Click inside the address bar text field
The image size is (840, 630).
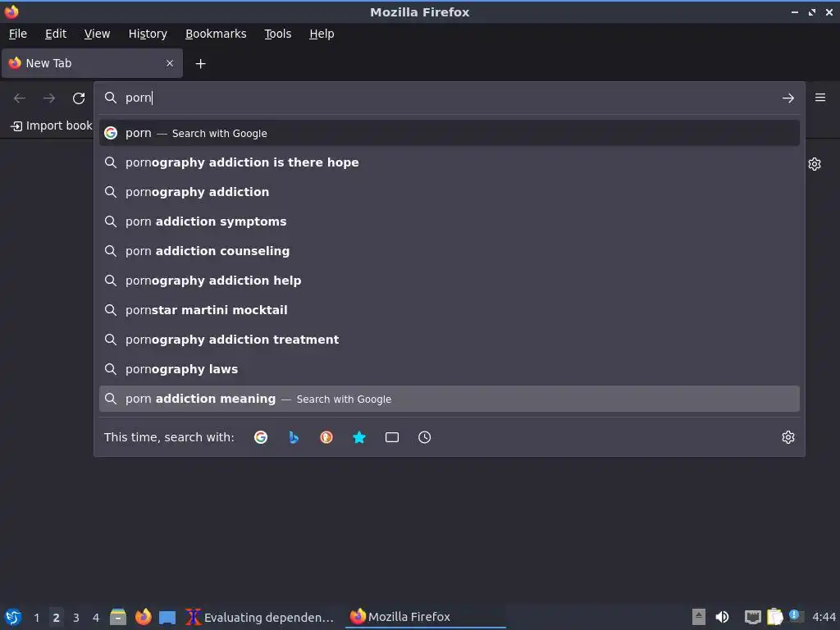(450, 98)
